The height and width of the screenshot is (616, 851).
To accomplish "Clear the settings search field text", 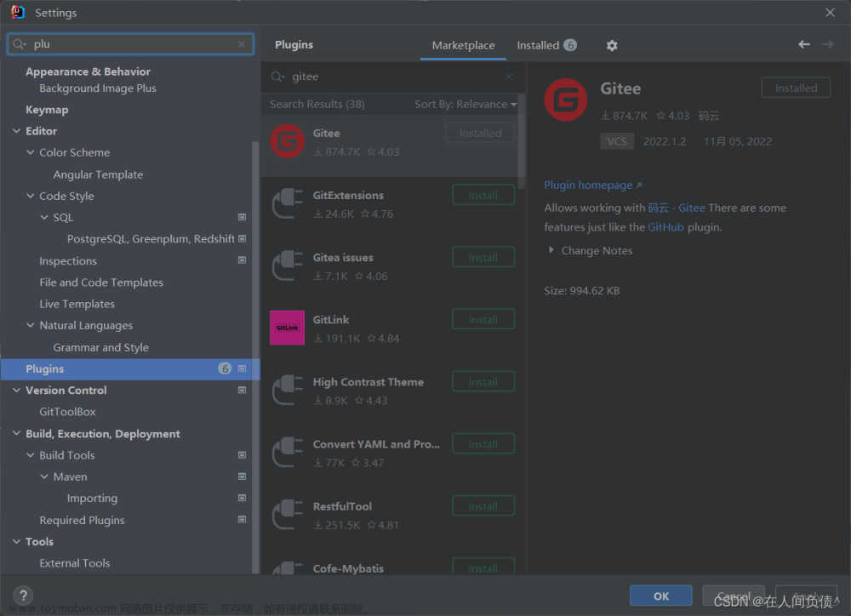I will point(242,44).
